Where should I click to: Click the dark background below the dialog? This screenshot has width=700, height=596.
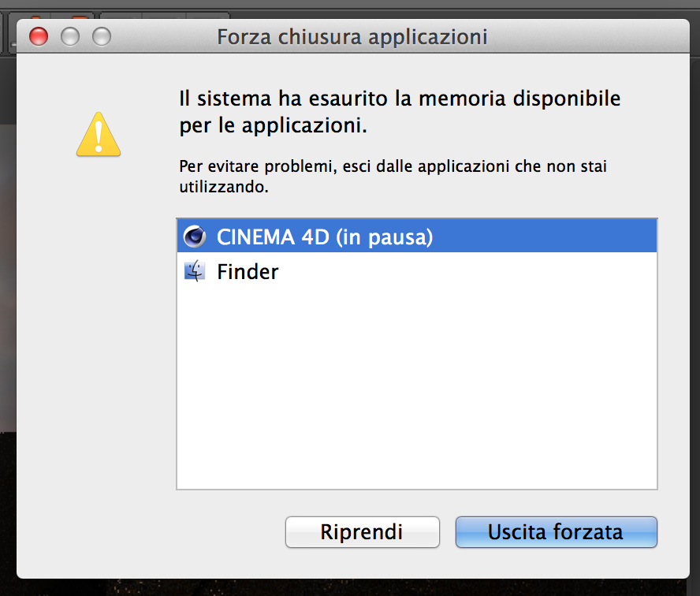click(x=355, y=588)
